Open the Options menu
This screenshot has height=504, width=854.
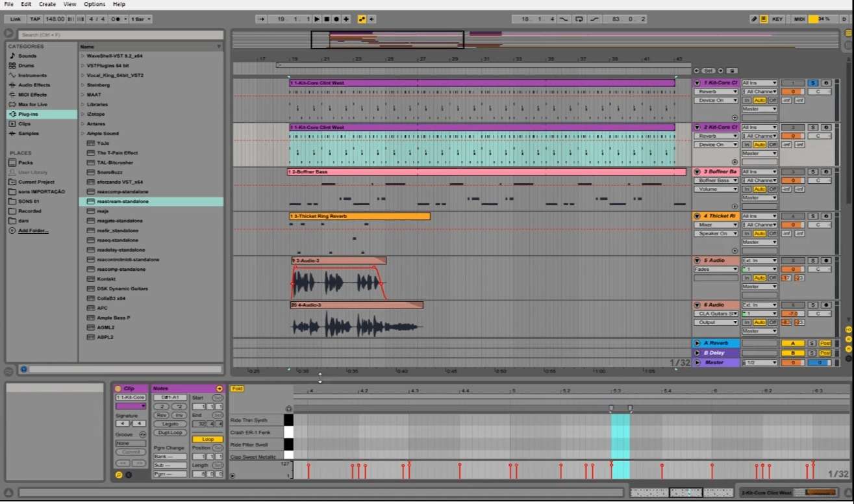94,4
